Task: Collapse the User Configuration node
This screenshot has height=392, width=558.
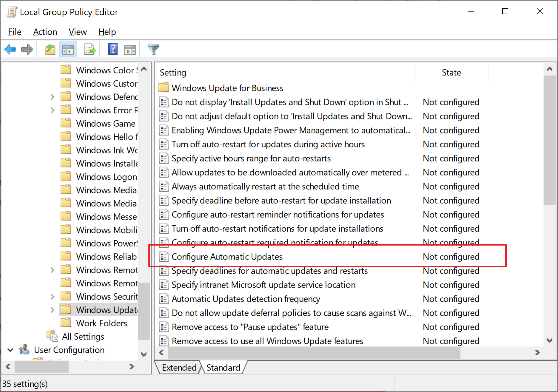Action: (x=10, y=350)
